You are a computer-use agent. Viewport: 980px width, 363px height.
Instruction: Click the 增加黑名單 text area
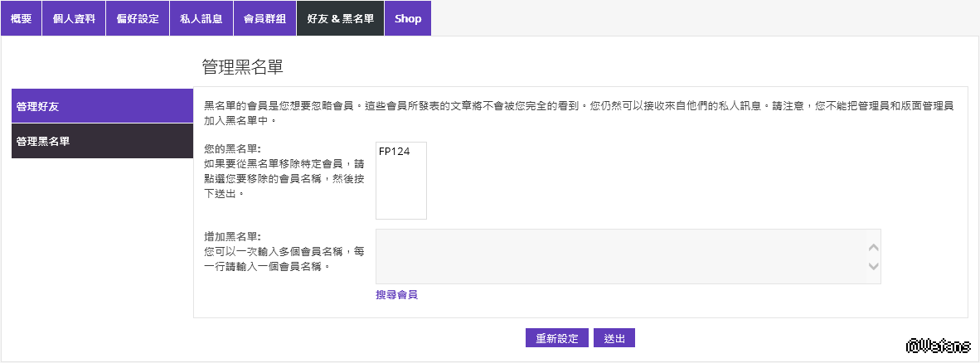coord(618,256)
